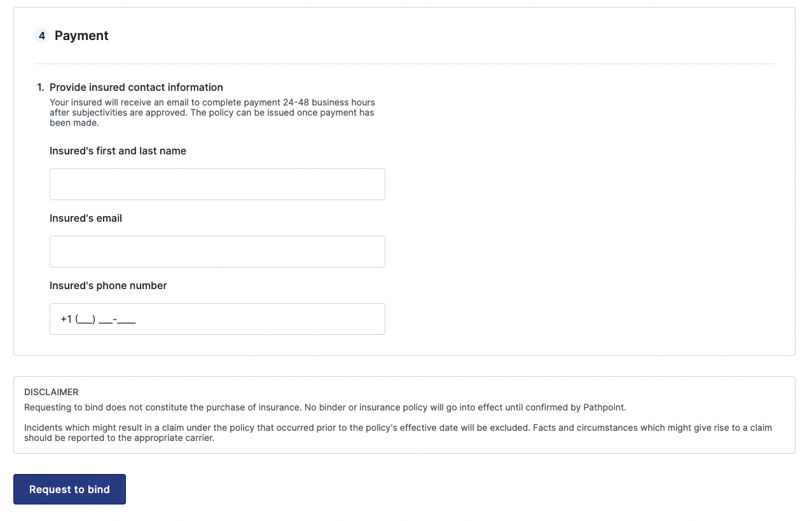Viewport: 812px width, 521px height.
Task: Click the payment email timing description paragraph
Action: click(x=212, y=112)
